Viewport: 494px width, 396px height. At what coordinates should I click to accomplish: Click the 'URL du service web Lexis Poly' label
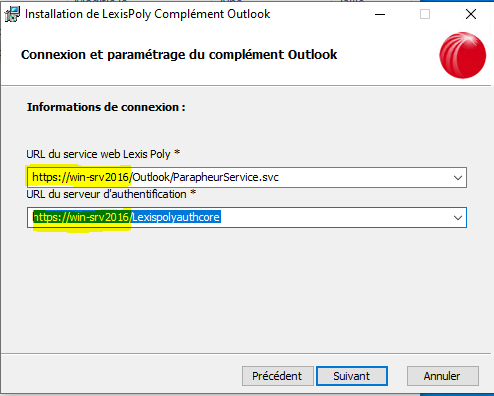[x=103, y=154]
